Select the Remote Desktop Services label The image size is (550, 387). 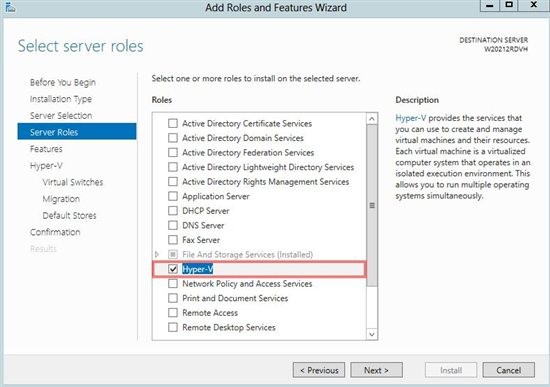(229, 327)
